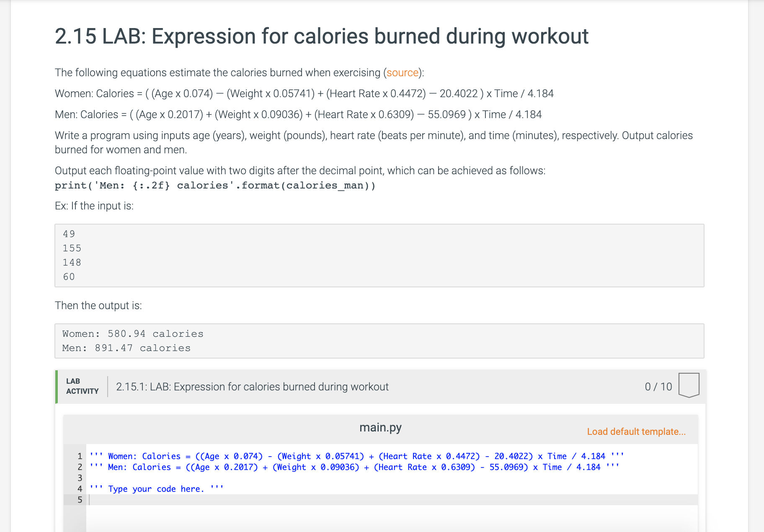Viewport: 764px width, 532px height.
Task: Click the Women calories equation text
Action: [304, 93]
